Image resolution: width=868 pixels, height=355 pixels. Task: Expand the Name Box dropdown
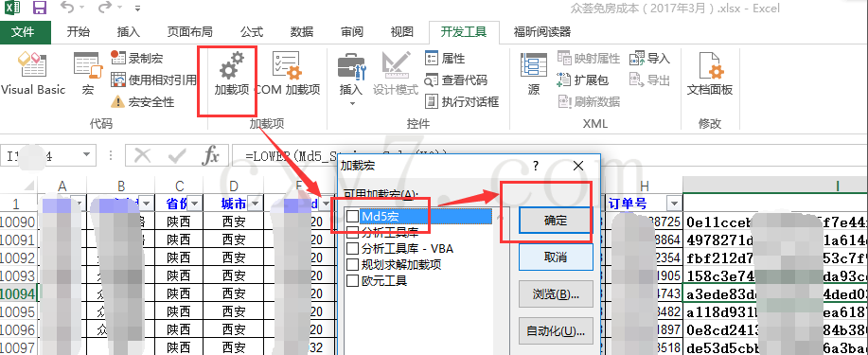(86, 156)
